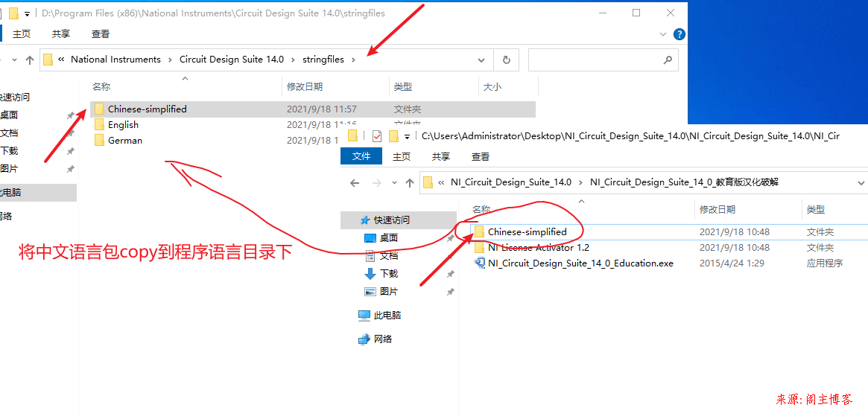
Task: Expand address history dropdown in stringfiles window
Action: [481, 60]
